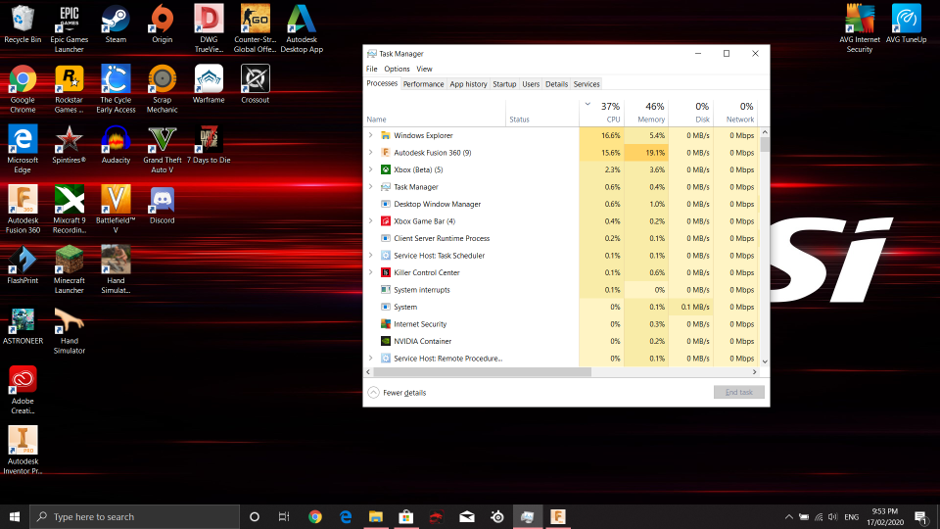This screenshot has height=529, width=940.
Task: Launch Counter-Strike Global Offensive icon
Action: (255, 29)
